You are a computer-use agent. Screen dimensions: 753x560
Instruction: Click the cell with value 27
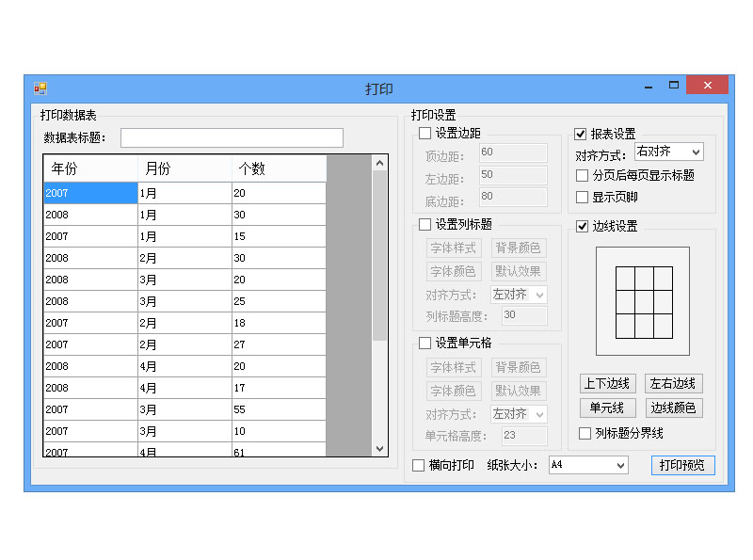click(x=279, y=344)
